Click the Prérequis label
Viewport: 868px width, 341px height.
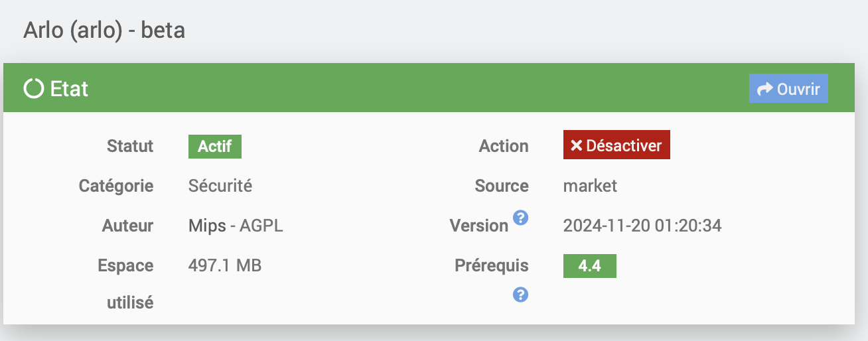[x=492, y=265]
